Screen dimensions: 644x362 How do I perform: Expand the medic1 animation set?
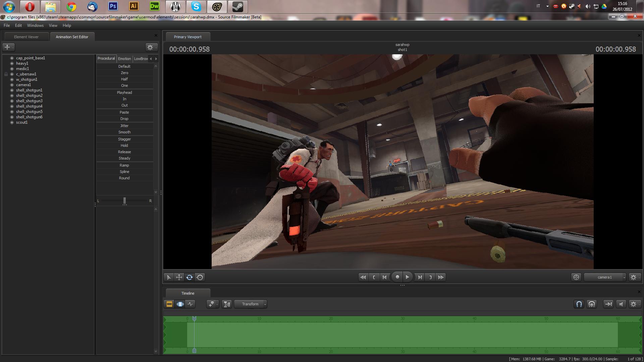[12, 69]
